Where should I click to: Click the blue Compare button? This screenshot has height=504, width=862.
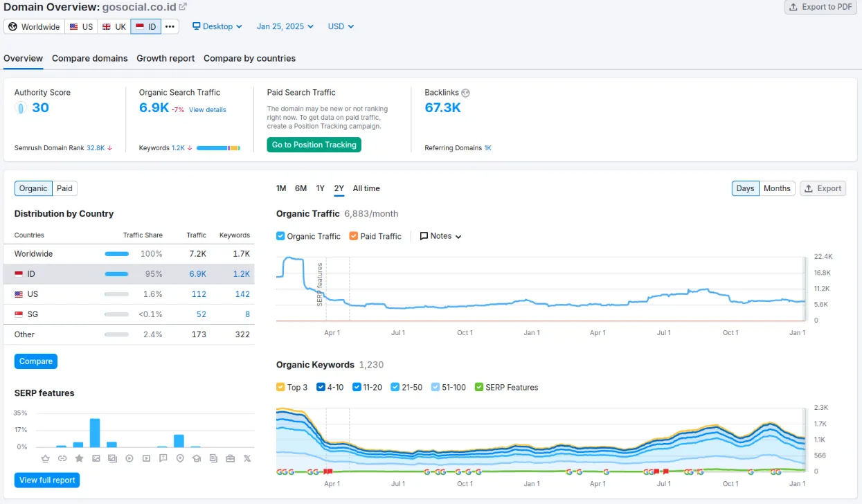point(36,361)
